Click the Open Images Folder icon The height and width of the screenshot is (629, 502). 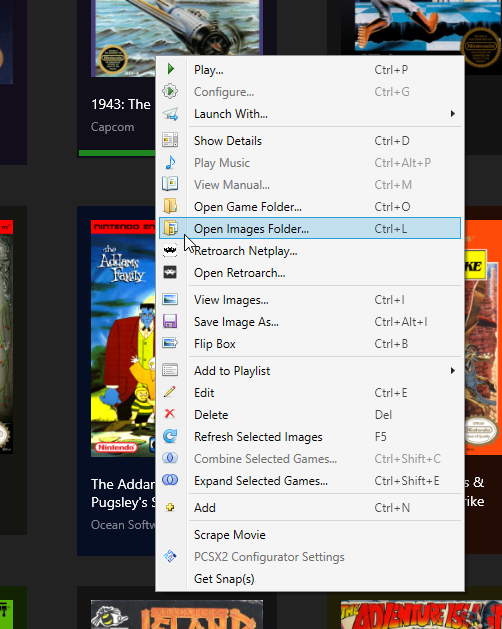click(170, 228)
